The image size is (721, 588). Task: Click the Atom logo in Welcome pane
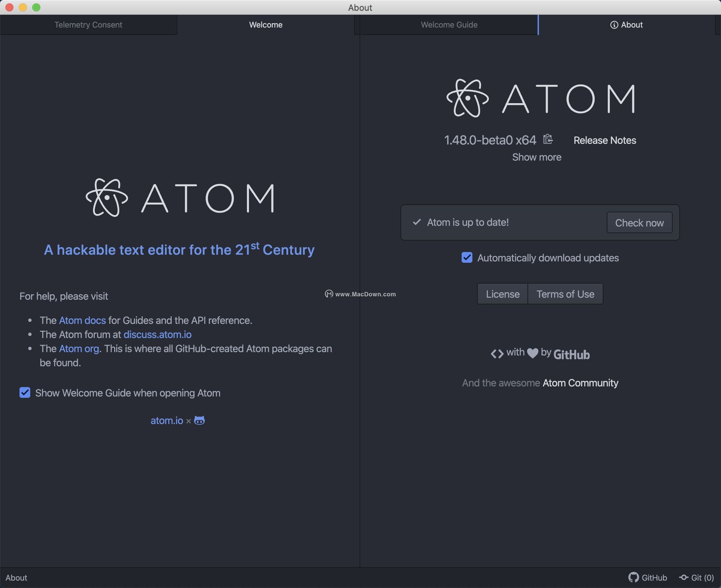[180, 198]
